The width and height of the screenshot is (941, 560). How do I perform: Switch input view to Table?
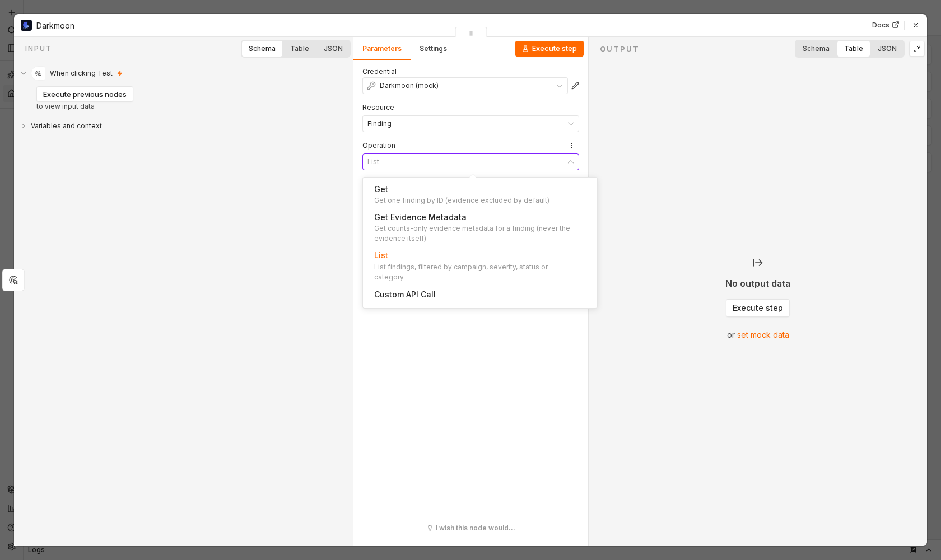[x=300, y=49]
